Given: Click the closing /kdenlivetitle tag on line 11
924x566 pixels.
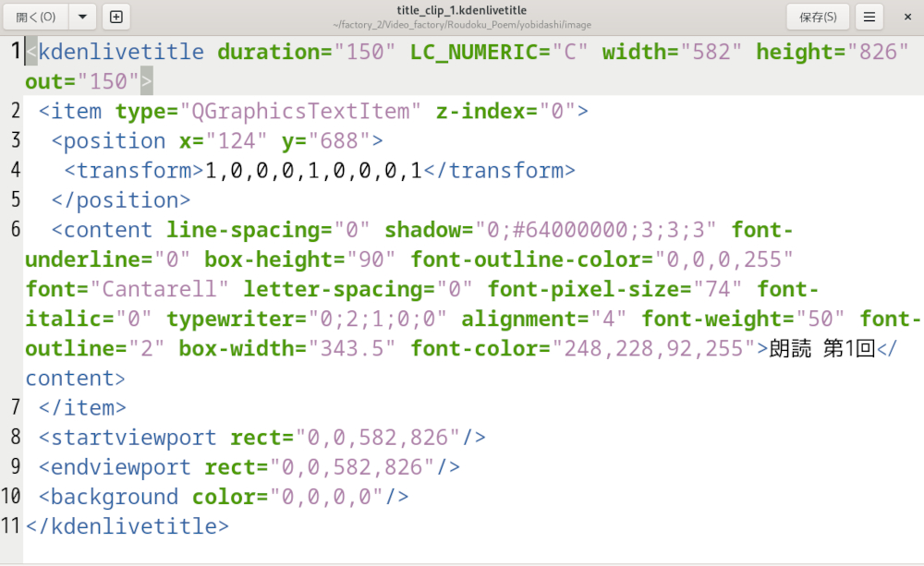Looking at the screenshot, I should [128, 526].
